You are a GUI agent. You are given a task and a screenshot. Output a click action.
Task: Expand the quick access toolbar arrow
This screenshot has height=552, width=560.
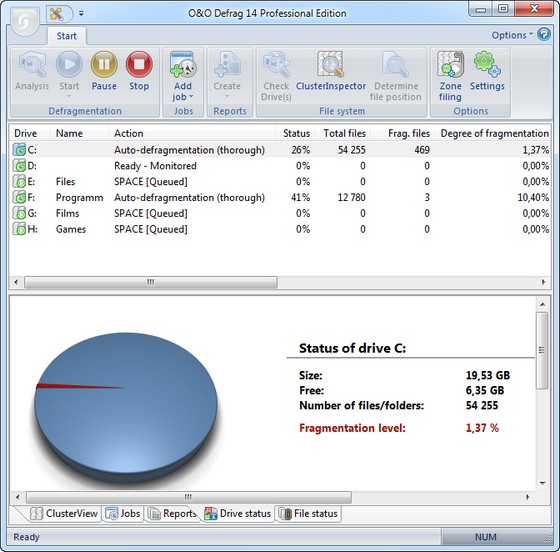(81, 14)
